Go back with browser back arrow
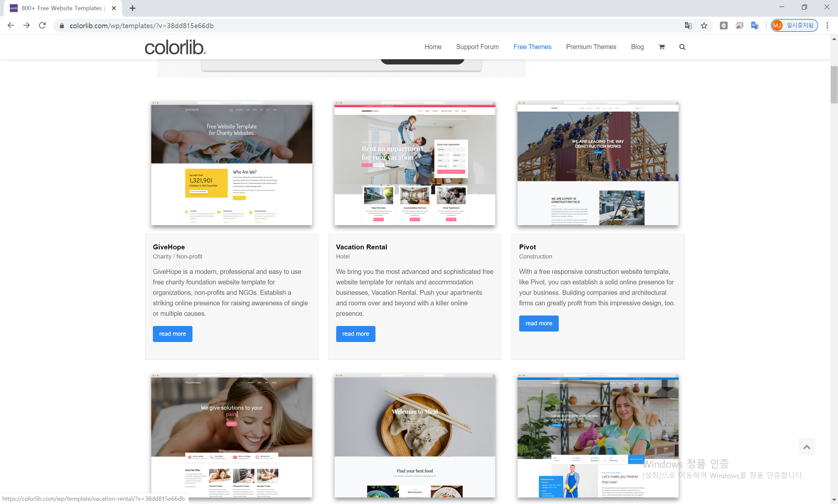This screenshot has height=504, width=838. (10, 26)
